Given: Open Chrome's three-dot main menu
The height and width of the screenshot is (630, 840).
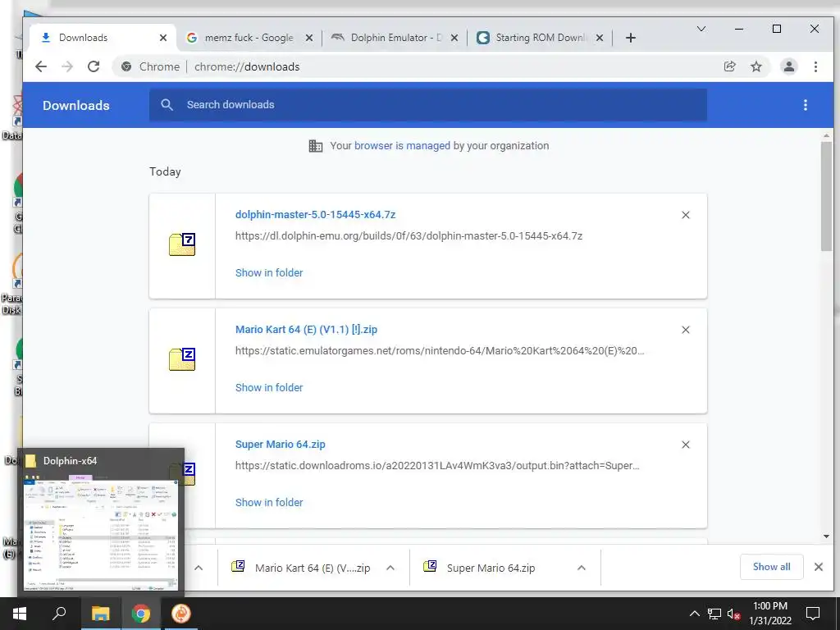Looking at the screenshot, I should (x=815, y=66).
